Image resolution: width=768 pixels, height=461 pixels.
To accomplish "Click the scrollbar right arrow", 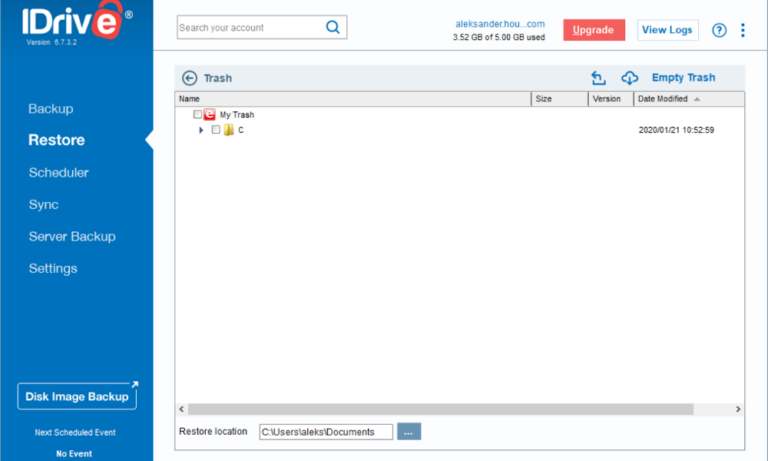I will [x=738, y=409].
